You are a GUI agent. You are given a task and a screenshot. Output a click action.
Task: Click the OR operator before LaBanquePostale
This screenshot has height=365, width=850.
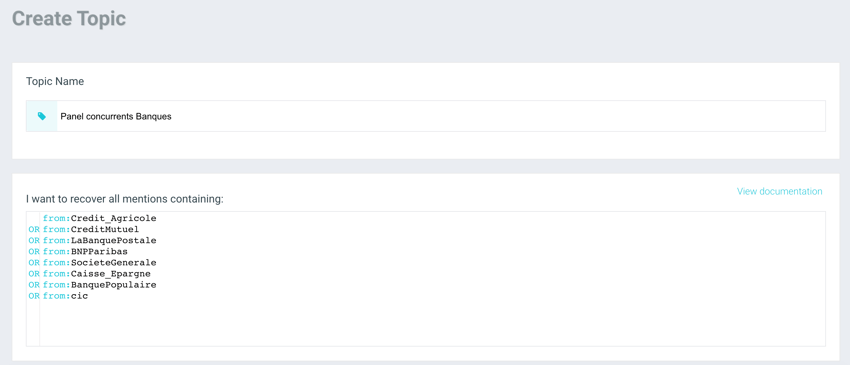pyautogui.click(x=34, y=241)
